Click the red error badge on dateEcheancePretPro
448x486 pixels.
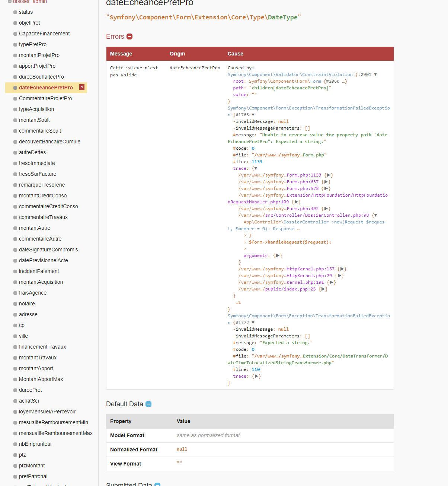click(x=81, y=87)
